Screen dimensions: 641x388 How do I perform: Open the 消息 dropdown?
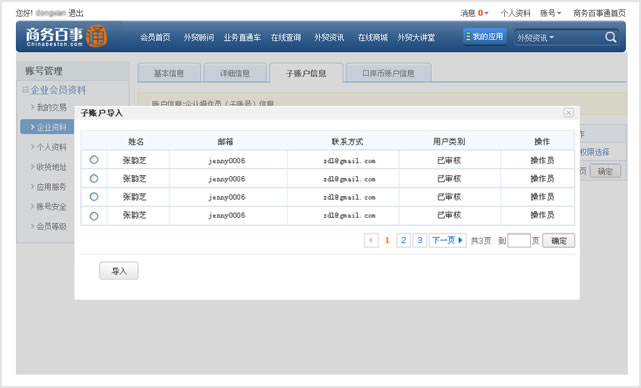pos(474,13)
